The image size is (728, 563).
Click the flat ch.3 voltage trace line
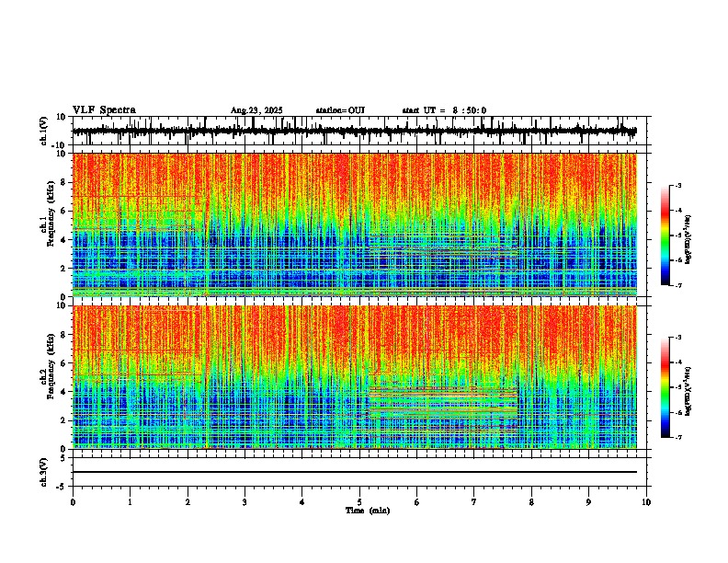pos(354,472)
